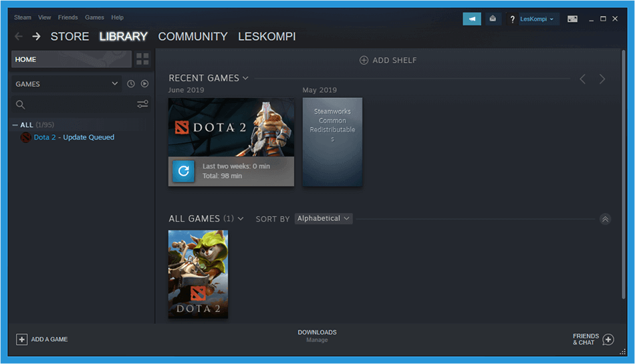The image size is (635, 364).
Task: Click the scroll-to-top double chevron icon
Action: point(605,219)
